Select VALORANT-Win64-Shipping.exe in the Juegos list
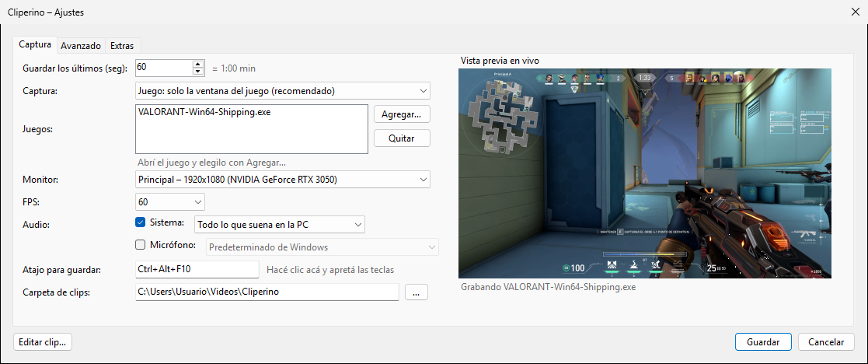 [204, 112]
